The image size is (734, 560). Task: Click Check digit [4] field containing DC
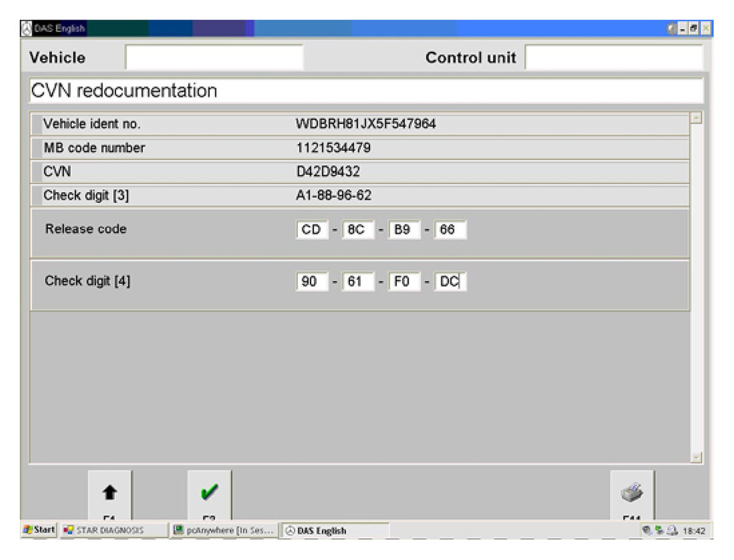tap(450, 282)
